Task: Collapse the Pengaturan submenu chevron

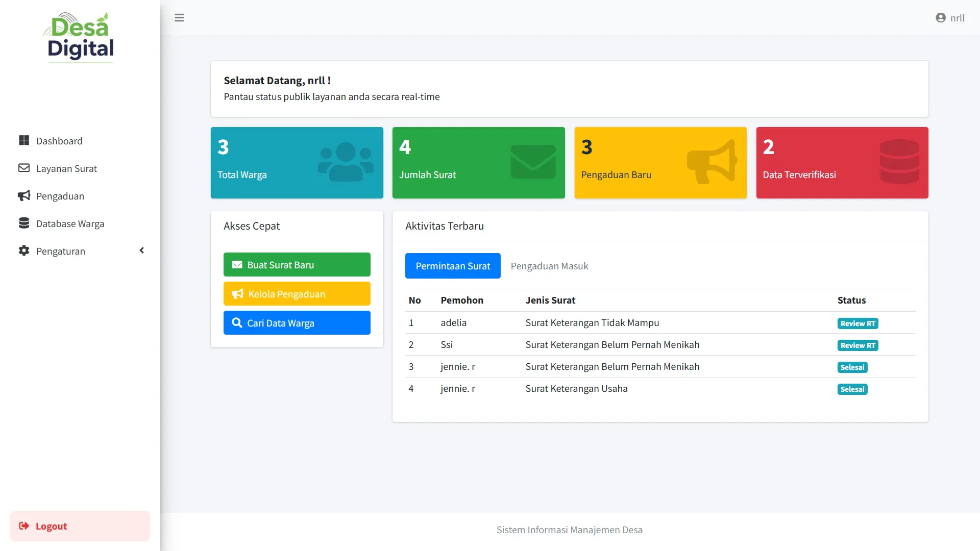Action: coord(141,250)
